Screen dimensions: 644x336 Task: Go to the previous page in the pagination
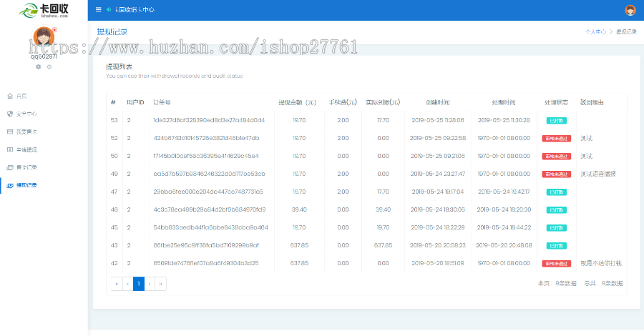[128, 284]
